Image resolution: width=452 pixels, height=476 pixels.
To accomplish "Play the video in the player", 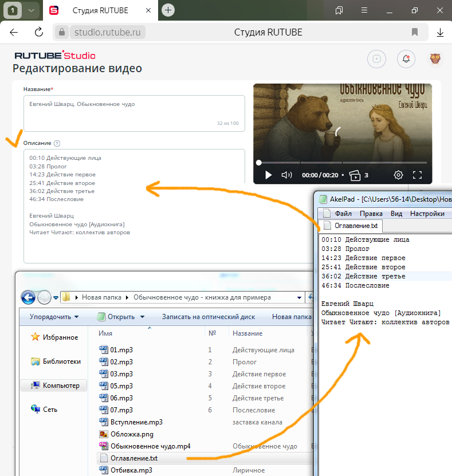I will [268, 175].
